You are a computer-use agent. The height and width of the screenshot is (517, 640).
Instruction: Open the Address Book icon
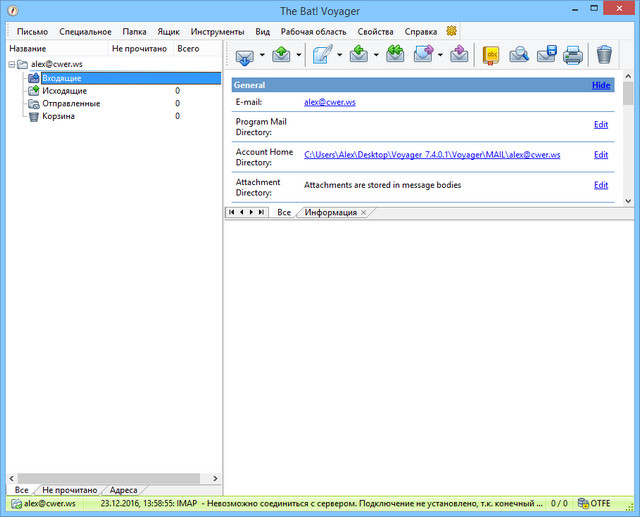[491, 55]
